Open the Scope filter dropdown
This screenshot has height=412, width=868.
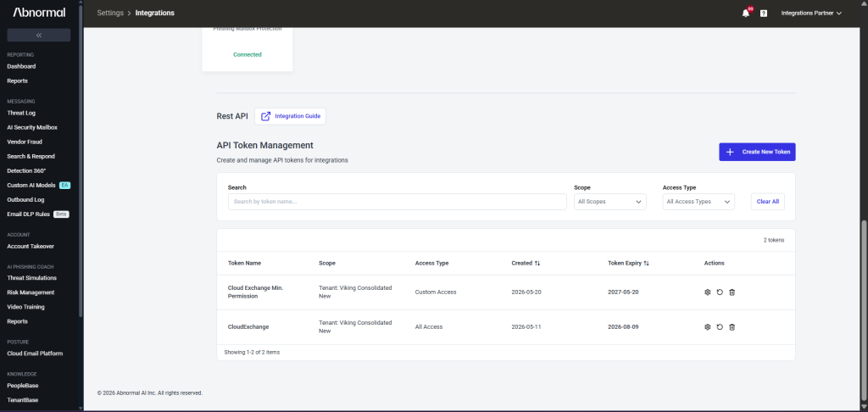pyautogui.click(x=610, y=202)
